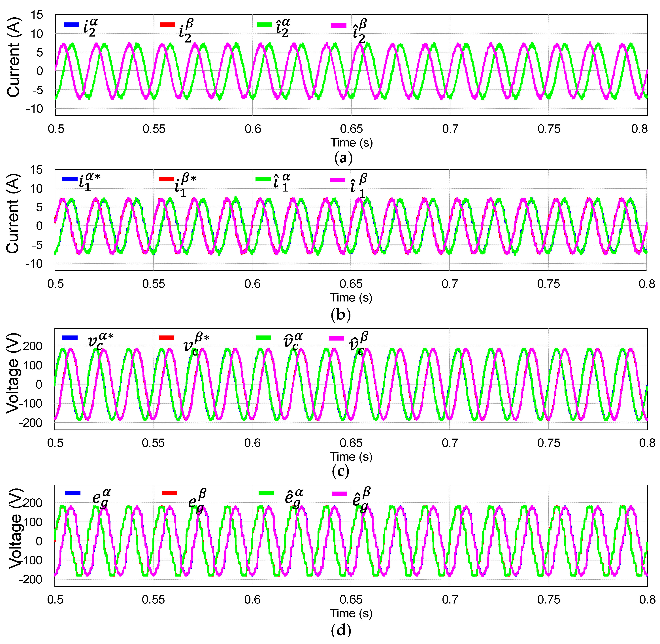Viewport: 660px width, 644px height.
Task: Click the magenta legend swatch in plot (b)
Action: [x=337, y=180]
